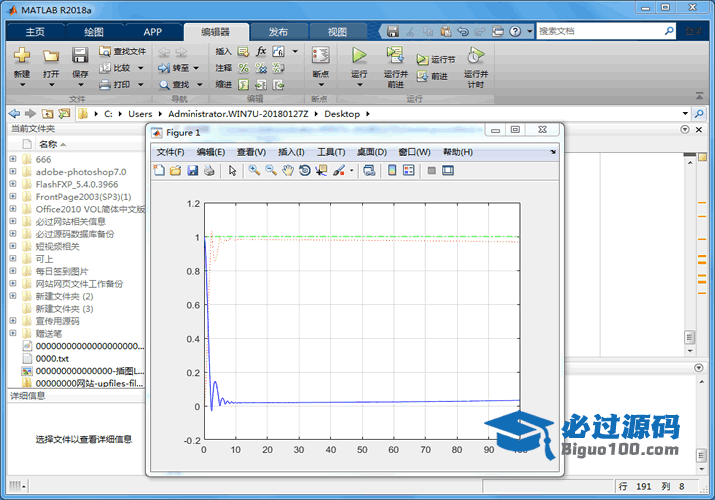Open the 断点 Breakpoints dropdown arrow
This screenshot has height=500, width=715.
pos(321,85)
